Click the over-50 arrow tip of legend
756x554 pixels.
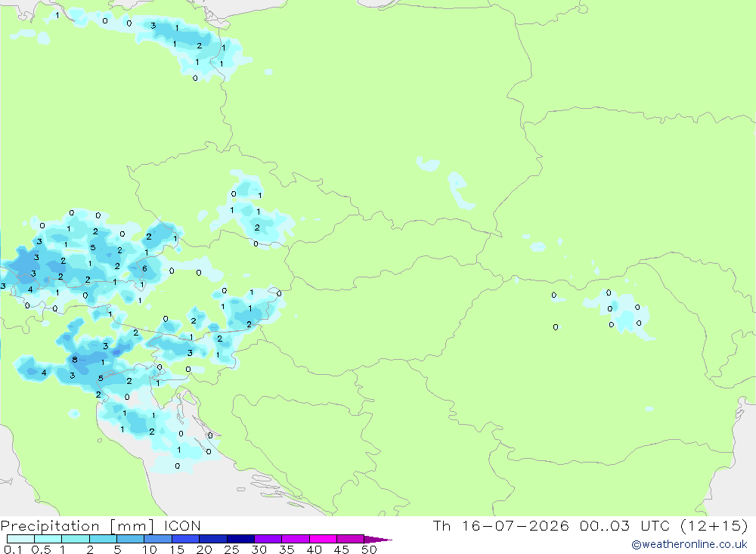[x=378, y=540]
